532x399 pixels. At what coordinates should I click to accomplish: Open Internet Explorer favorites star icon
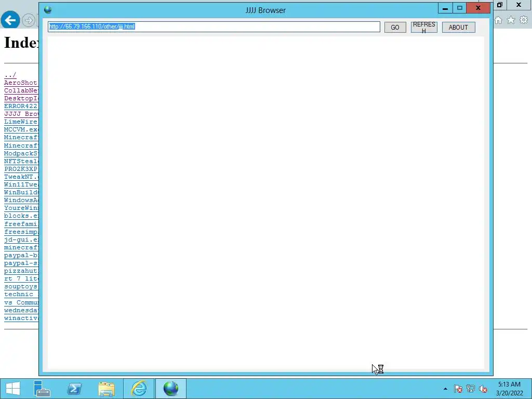click(511, 20)
